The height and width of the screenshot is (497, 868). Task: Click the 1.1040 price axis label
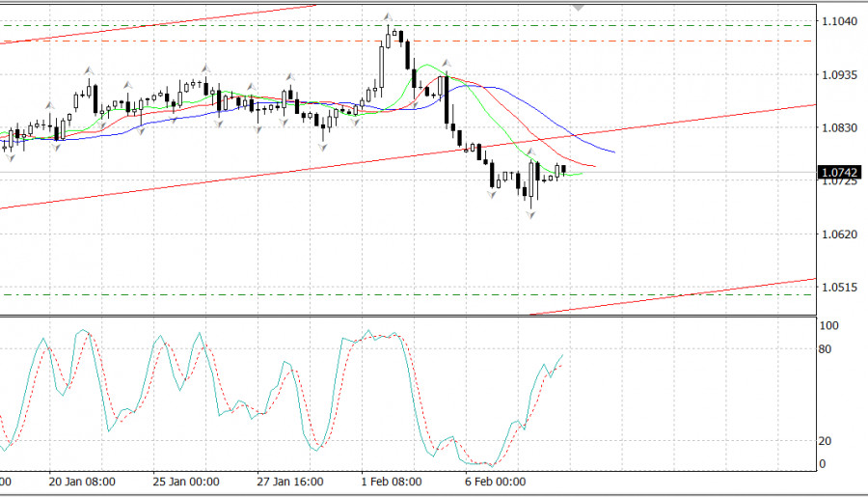(837, 21)
